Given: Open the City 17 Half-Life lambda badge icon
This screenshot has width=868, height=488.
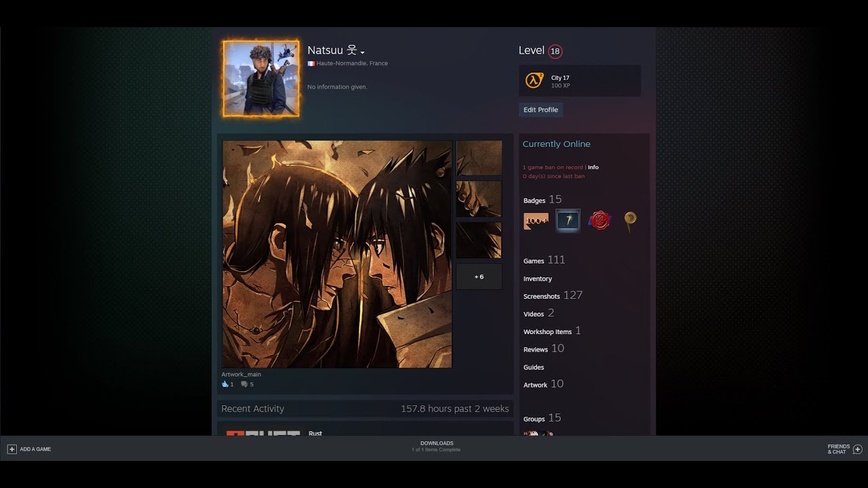Looking at the screenshot, I should (x=534, y=81).
